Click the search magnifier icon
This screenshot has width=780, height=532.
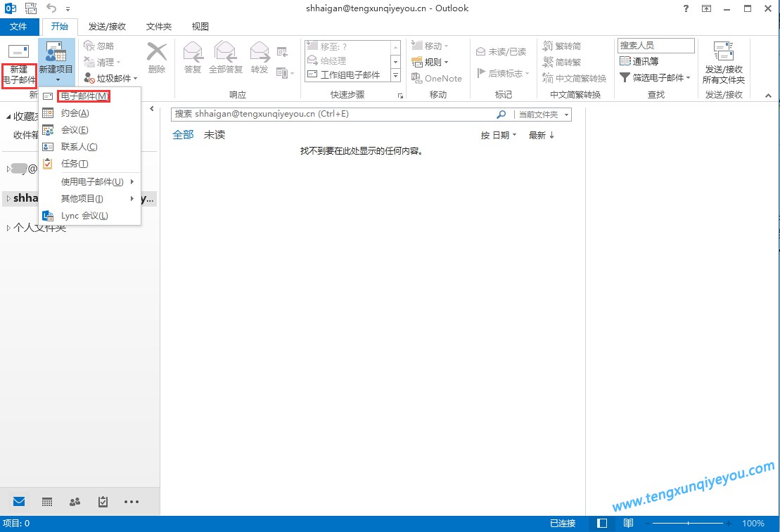501,115
